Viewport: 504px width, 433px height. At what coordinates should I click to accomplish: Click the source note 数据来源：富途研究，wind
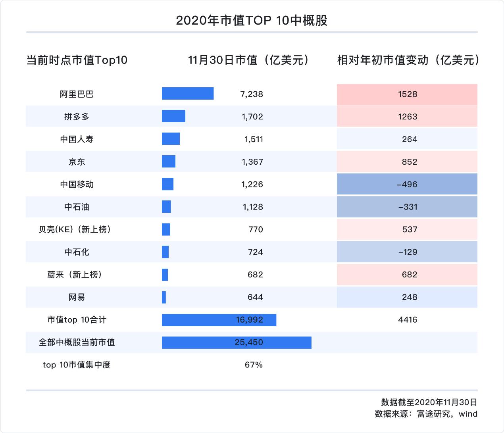[426, 414]
